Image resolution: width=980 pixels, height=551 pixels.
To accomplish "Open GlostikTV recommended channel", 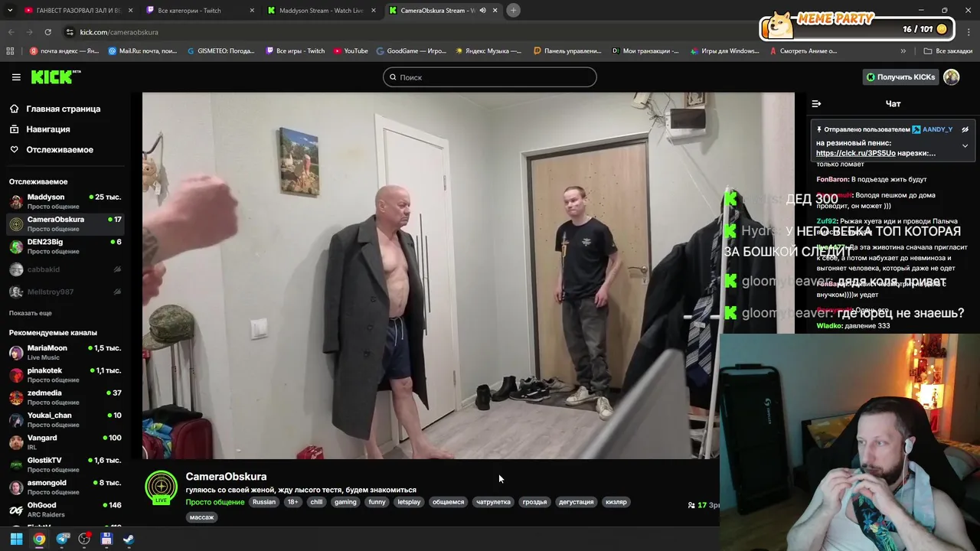I will point(65,465).
